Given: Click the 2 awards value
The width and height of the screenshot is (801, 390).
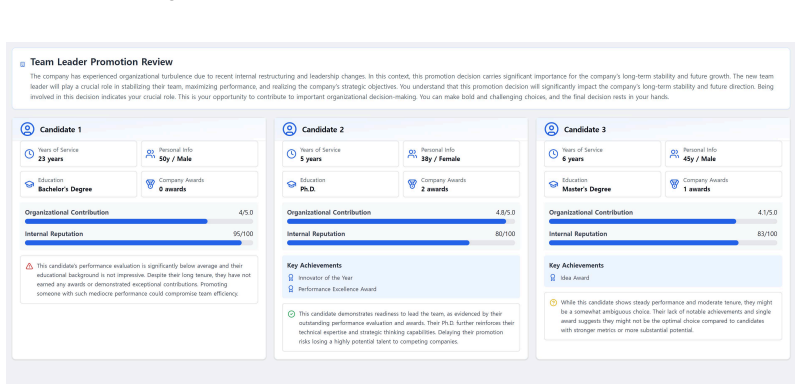Looking at the screenshot, I should [434, 189].
